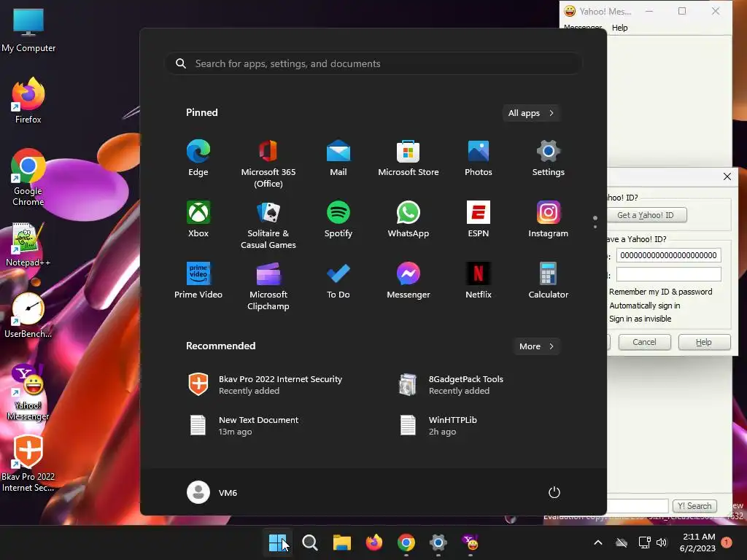Open volume control in system tray
The width and height of the screenshot is (747, 560).
click(x=662, y=542)
